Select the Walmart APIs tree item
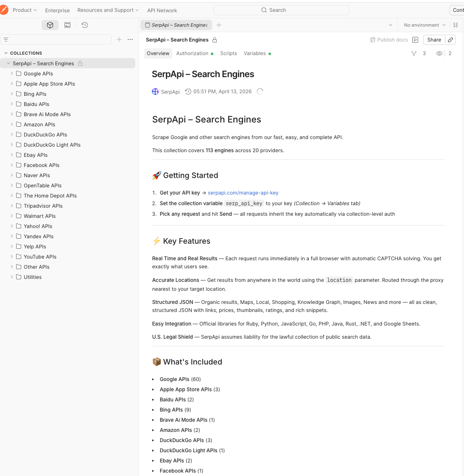464x476 pixels. tap(67, 216)
